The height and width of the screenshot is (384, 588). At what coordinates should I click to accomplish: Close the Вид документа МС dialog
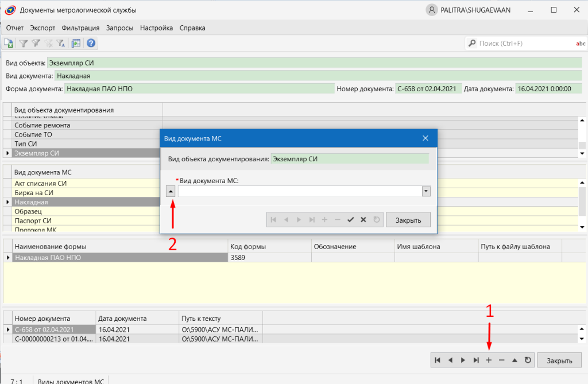pyautogui.click(x=425, y=138)
